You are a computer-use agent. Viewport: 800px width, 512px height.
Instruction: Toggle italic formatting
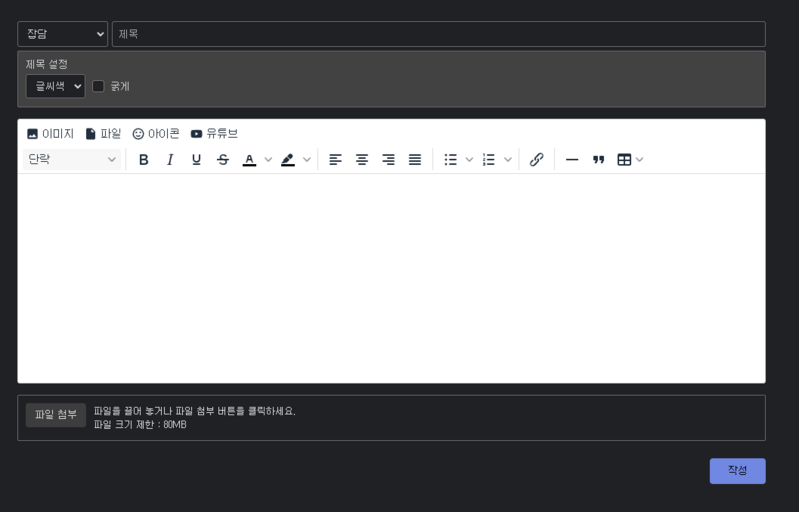pyautogui.click(x=170, y=160)
